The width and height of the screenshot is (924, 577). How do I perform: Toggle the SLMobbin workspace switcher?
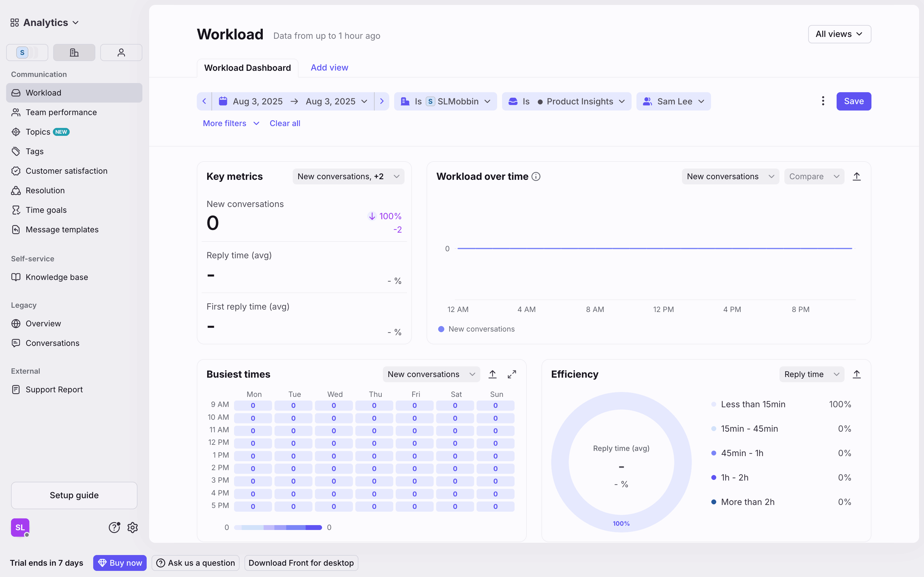coord(27,52)
